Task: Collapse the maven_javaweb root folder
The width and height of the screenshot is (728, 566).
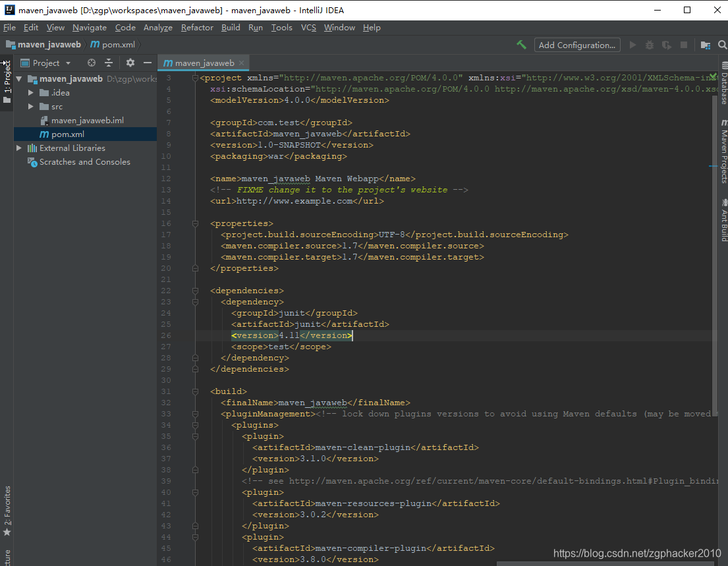Action: pyautogui.click(x=19, y=79)
